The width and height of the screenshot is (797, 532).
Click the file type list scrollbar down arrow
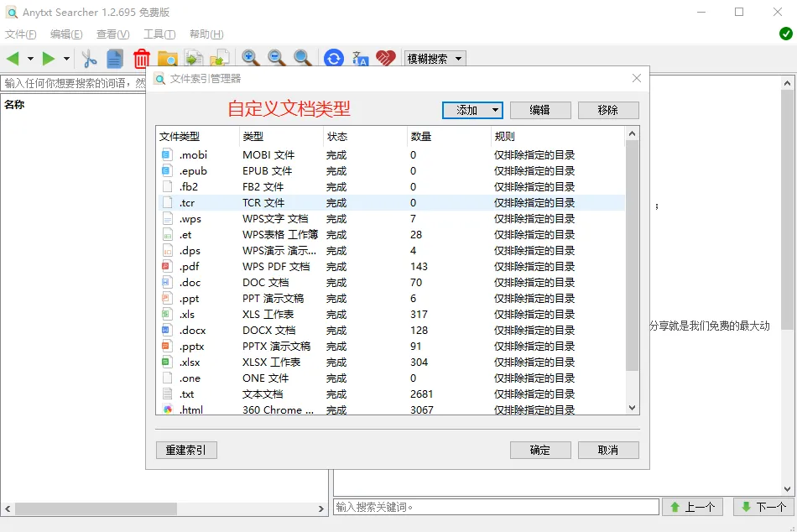tap(632, 408)
